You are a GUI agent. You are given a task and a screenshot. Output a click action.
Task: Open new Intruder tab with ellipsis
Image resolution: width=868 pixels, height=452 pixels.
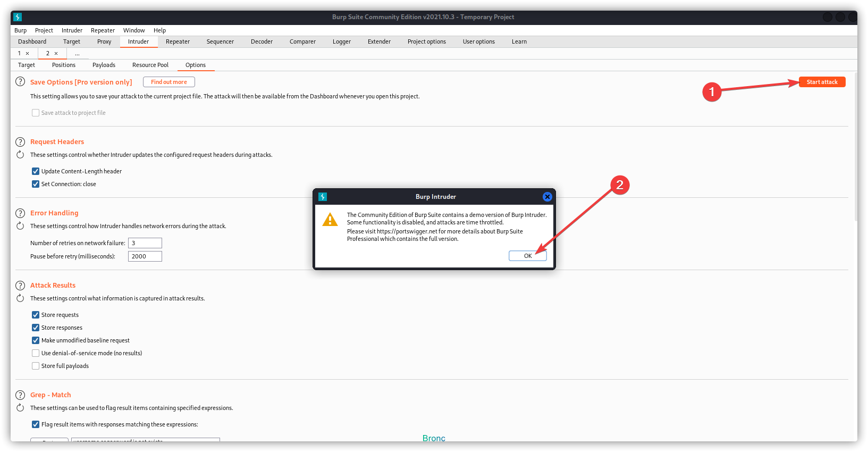click(77, 53)
